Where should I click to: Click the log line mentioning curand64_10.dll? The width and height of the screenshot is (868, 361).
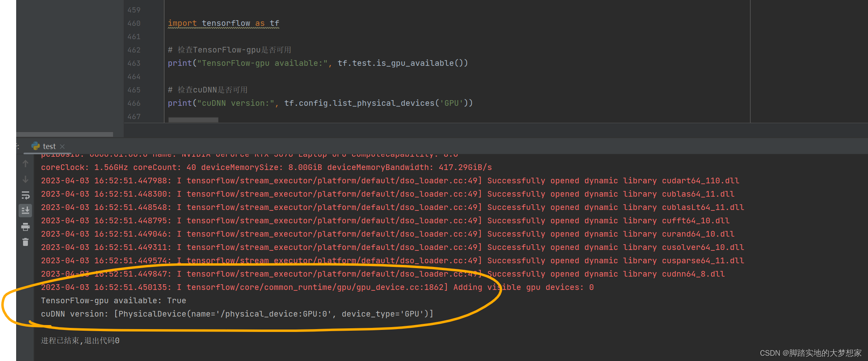click(x=388, y=234)
